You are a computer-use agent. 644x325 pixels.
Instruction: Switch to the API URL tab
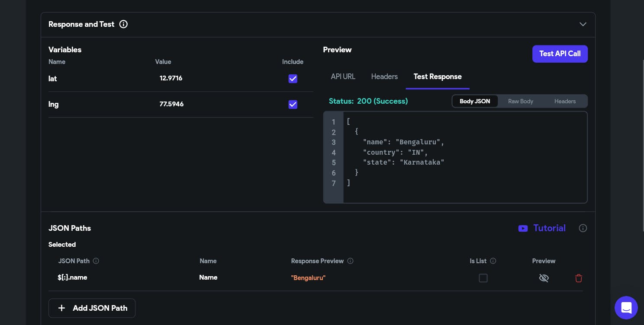click(x=343, y=76)
